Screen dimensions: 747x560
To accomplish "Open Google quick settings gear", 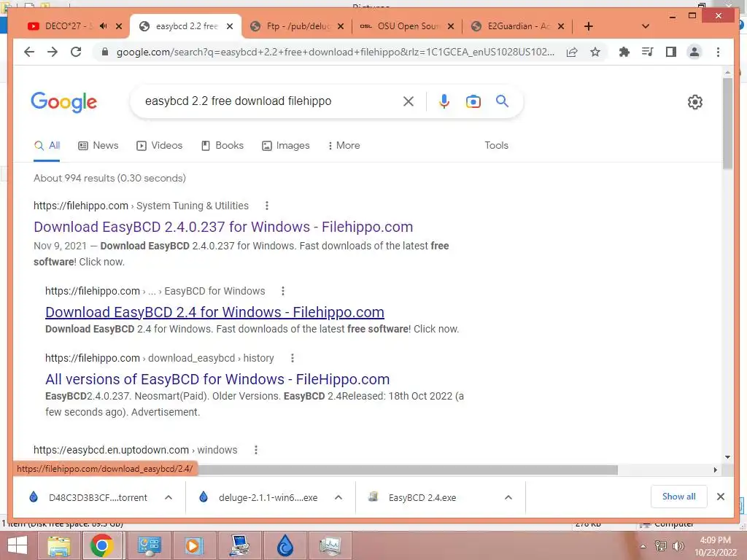I will coord(694,101).
